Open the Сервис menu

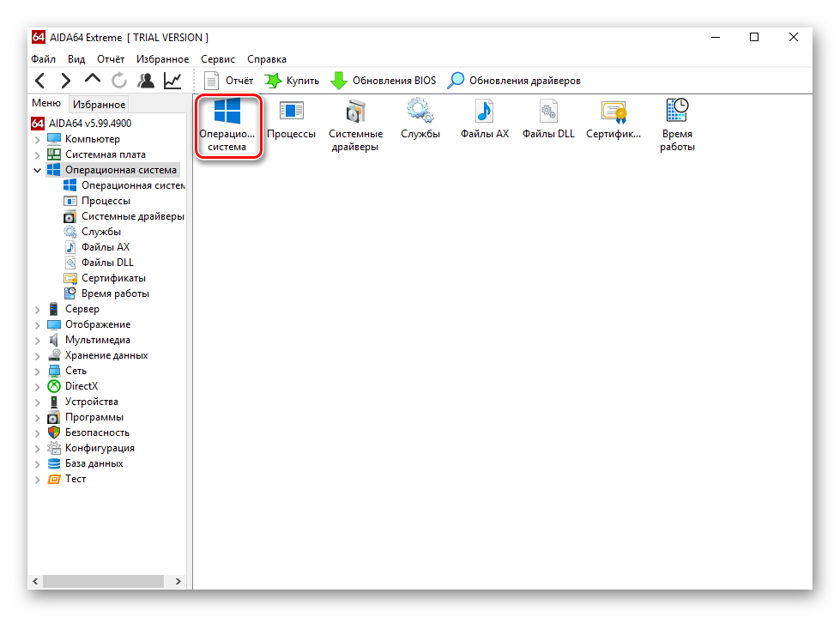(218, 59)
